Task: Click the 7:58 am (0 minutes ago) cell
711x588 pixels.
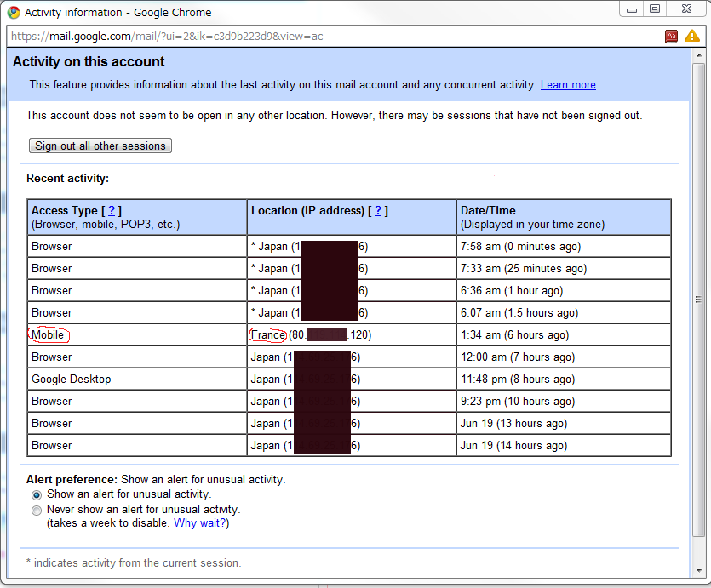Action: click(564, 247)
